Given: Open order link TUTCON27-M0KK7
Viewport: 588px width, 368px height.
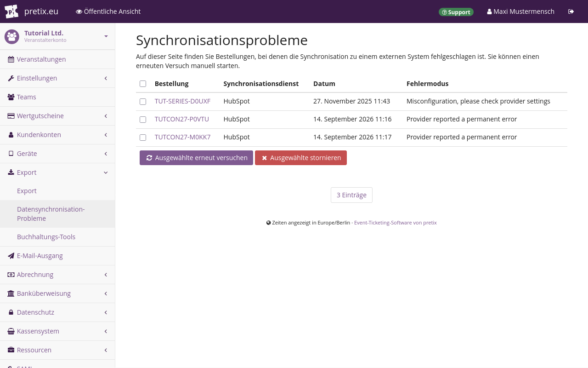Looking at the screenshot, I should [182, 137].
